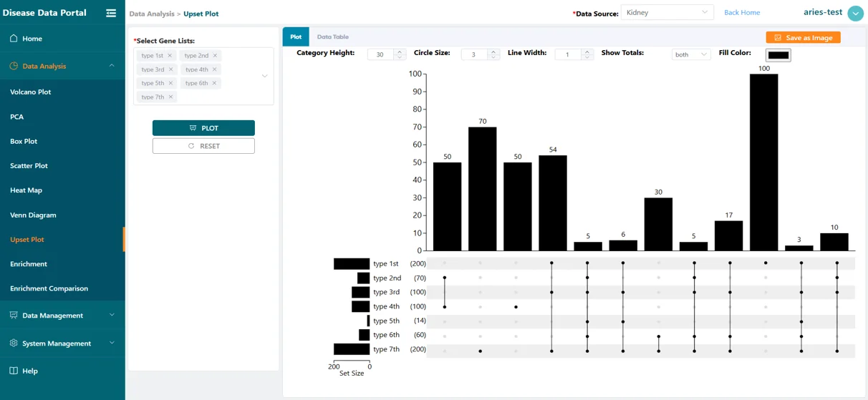Remove the type 2nd tag
Screen dimensions: 868x400
coord(215,56)
